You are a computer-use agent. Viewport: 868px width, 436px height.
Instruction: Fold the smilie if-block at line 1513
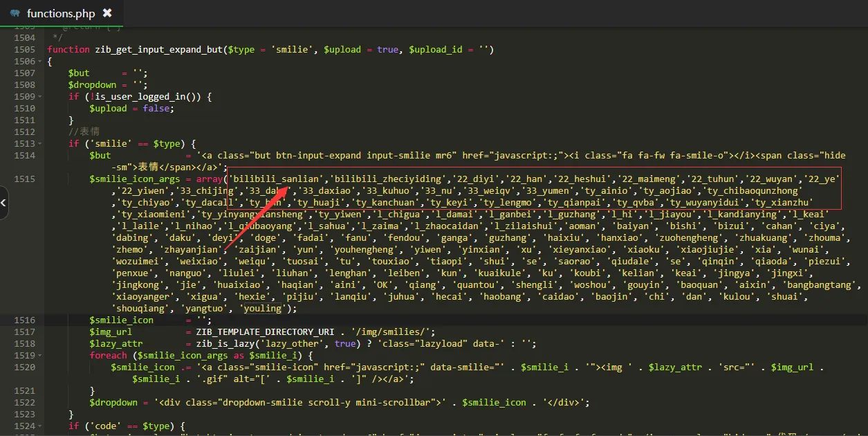point(39,143)
